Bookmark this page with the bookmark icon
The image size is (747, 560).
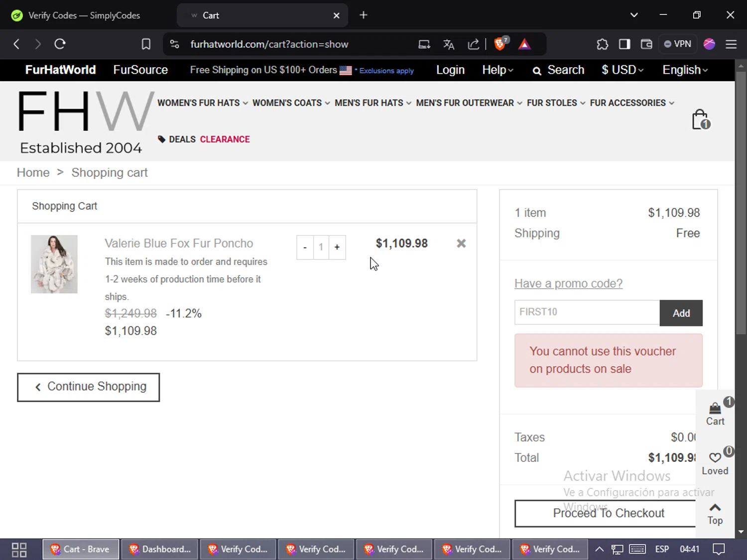[x=146, y=44]
